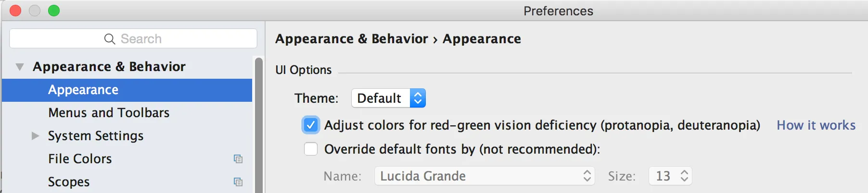The image size is (868, 193).
Task: Open the How it works link
Action: (816, 125)
